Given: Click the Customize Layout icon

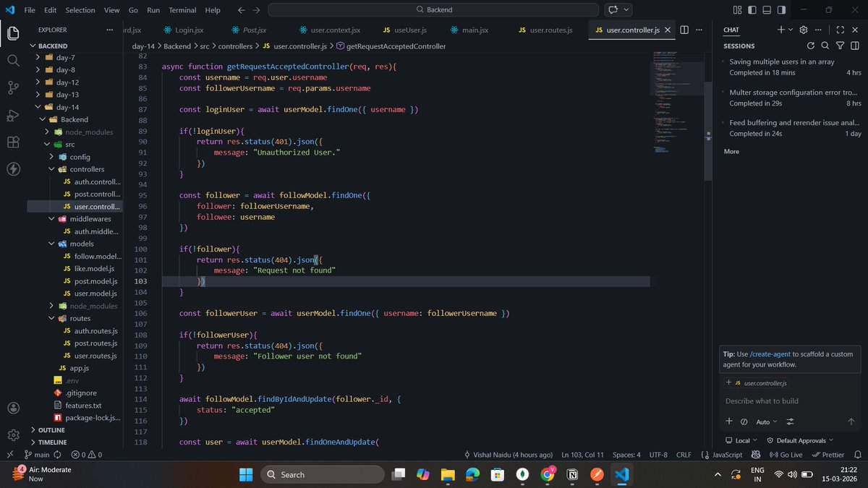Looking at the screenshot, I should coord(737,10).
